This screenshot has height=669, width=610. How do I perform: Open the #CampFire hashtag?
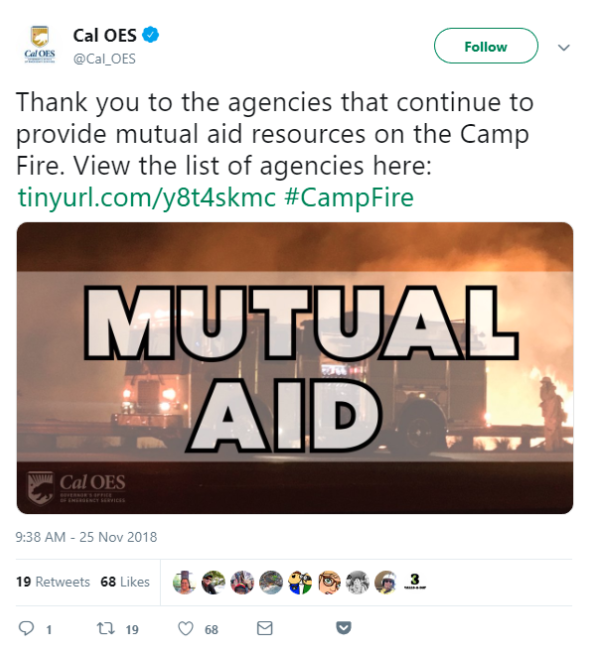(x=349, y=198)
